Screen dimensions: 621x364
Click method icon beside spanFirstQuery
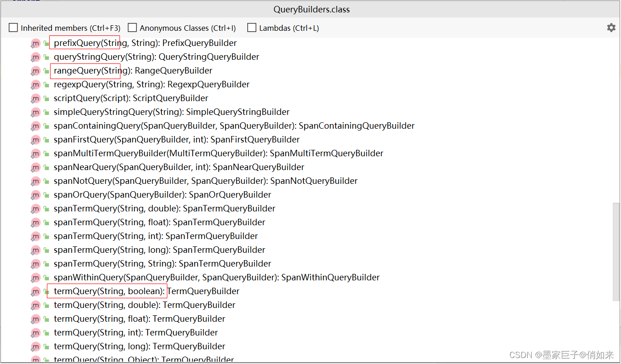(36, 140)
